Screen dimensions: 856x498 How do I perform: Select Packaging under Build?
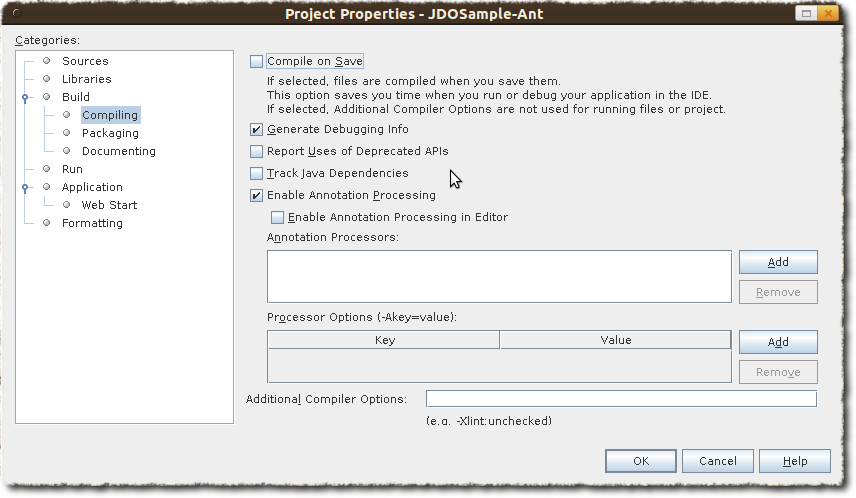110,134
